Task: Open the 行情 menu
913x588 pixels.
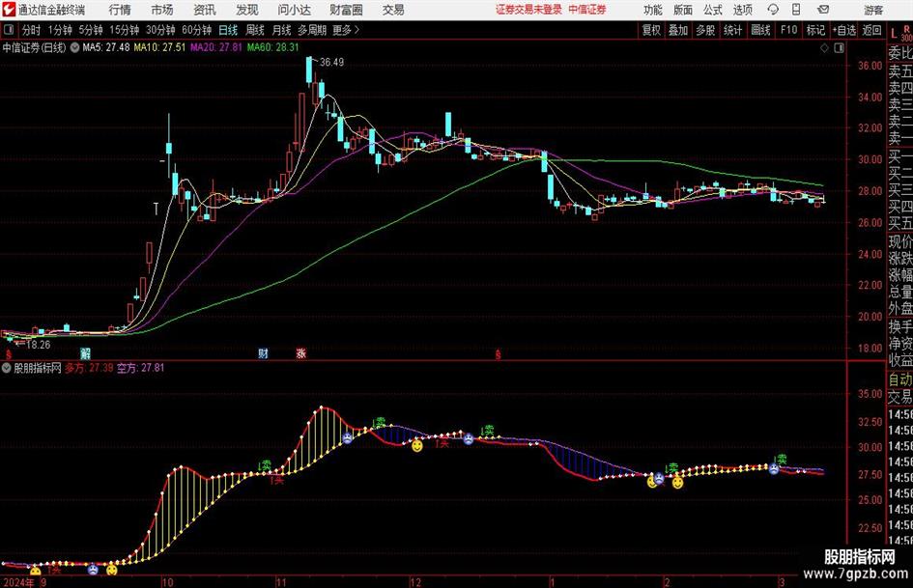Action: pos(120,10)
